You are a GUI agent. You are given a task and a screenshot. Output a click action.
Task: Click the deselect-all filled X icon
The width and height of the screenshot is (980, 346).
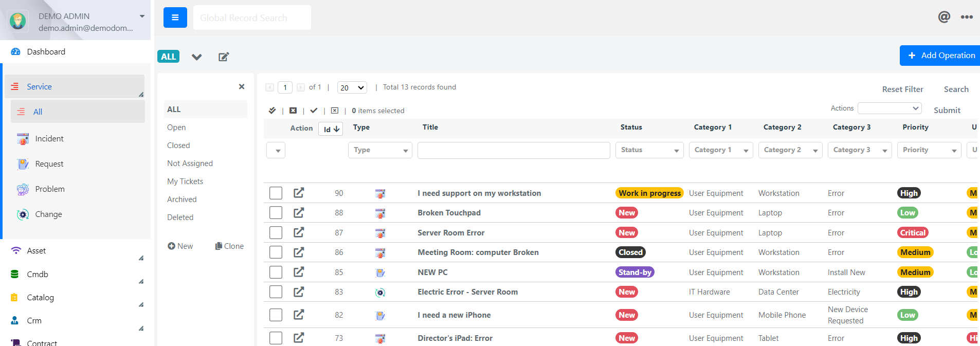click(293, 111)
